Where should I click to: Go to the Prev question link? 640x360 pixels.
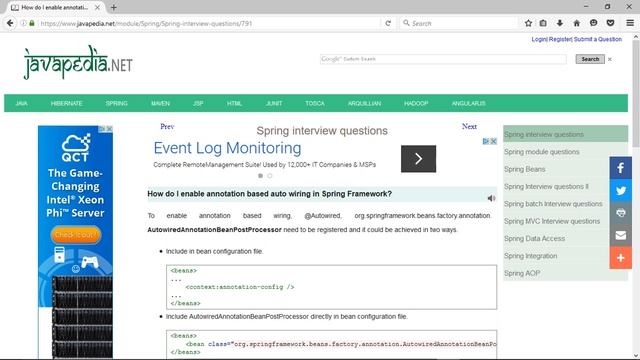167,127
